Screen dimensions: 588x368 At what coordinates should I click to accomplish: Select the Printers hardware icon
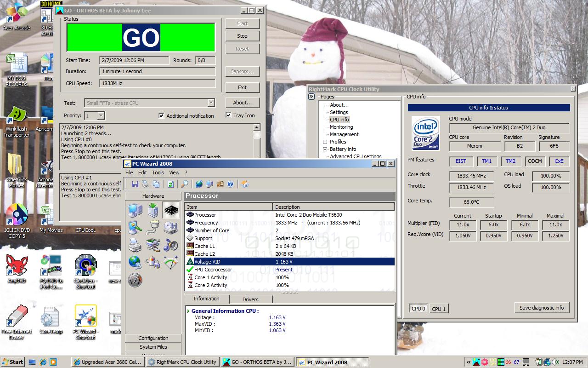click(135, 245)
